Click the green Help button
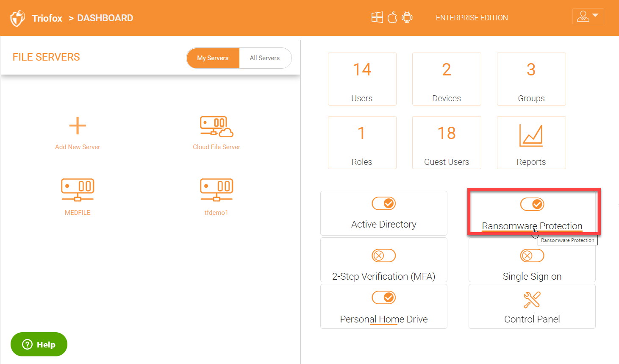Viewport: 619px width, 364px height. (x=39, y=345)
